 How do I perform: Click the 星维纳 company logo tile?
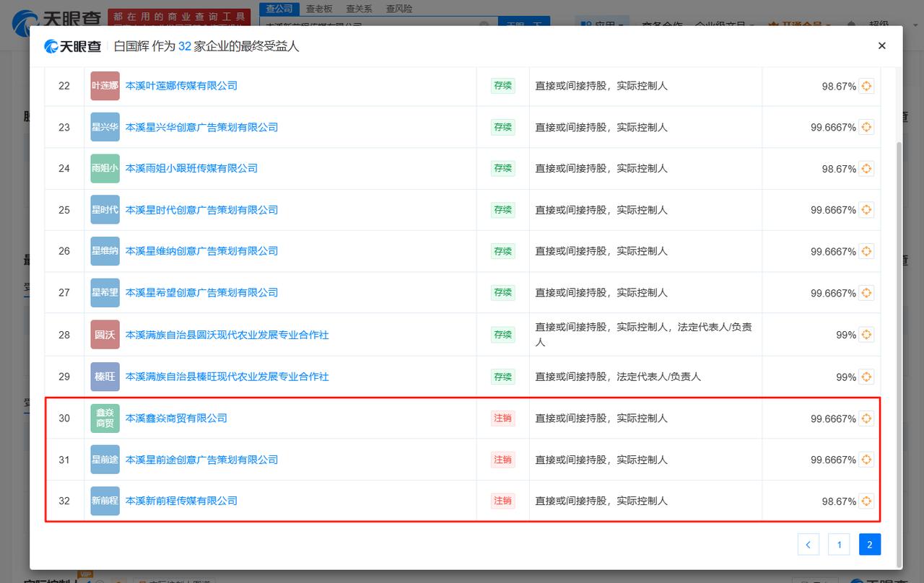click(x=105, y=251)
